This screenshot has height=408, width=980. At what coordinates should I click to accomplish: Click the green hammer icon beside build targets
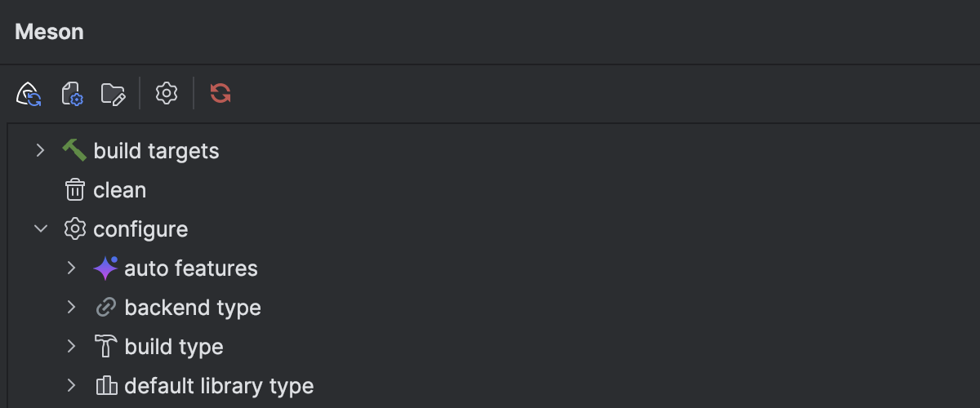pyautogui.click(x=74, y=150)
